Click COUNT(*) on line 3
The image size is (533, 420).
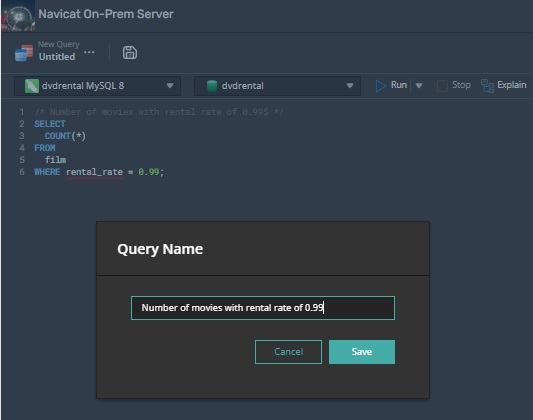(x=65, y=136)
